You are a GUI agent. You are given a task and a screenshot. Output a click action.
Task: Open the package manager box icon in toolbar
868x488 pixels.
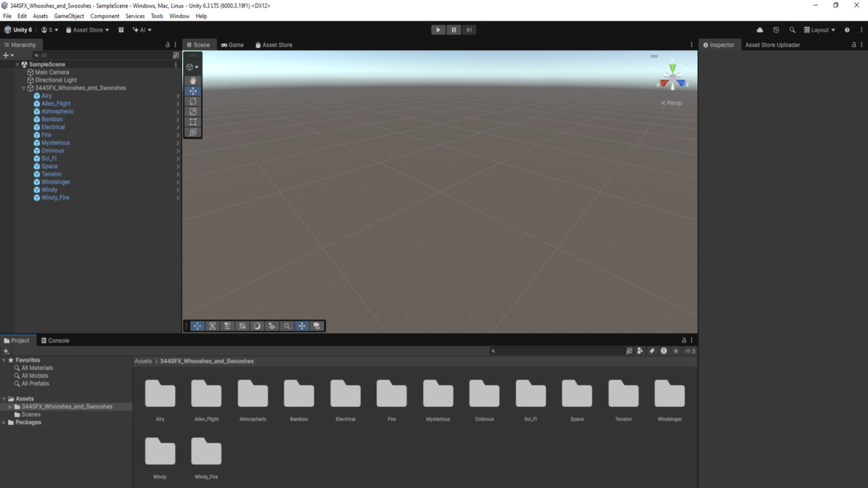tap(121, 30)
